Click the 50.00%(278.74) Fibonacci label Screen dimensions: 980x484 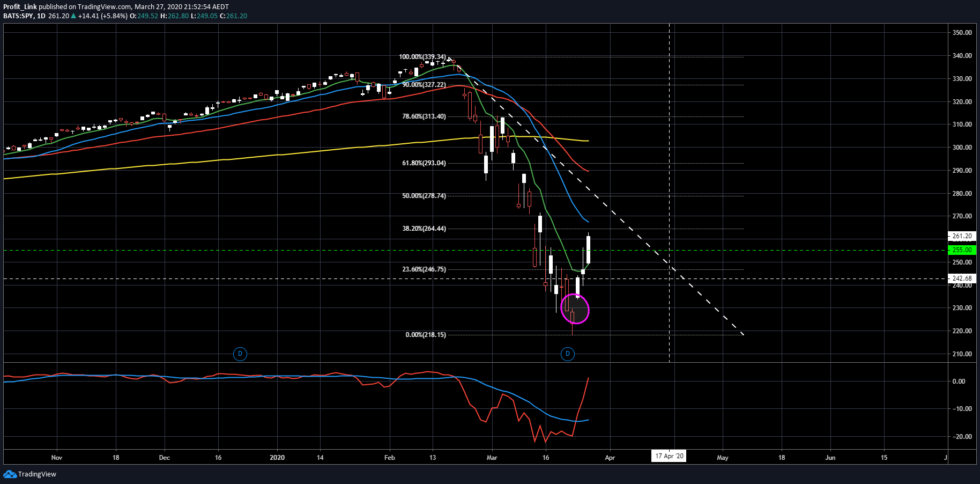tap(424, 196)
